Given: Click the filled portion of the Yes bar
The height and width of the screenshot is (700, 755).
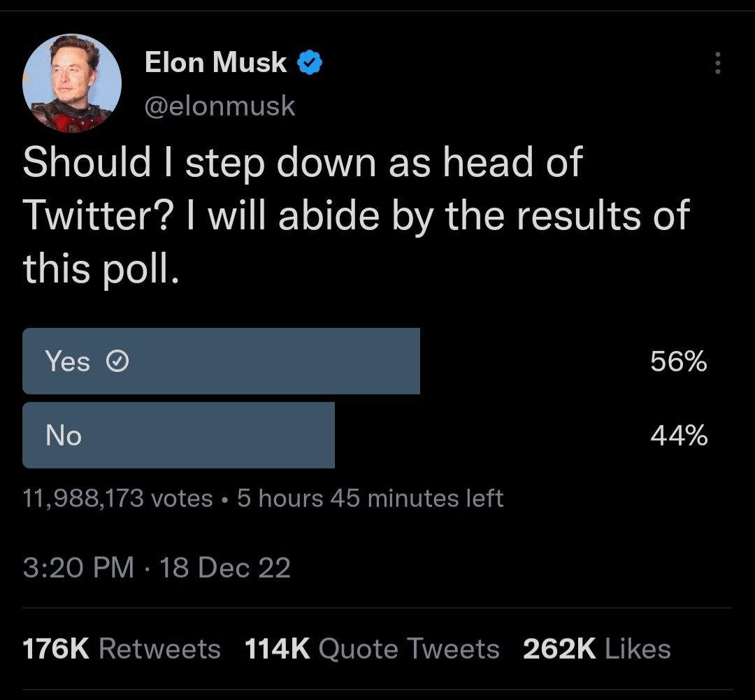Looking at the screenshot, I should [221, 361].
